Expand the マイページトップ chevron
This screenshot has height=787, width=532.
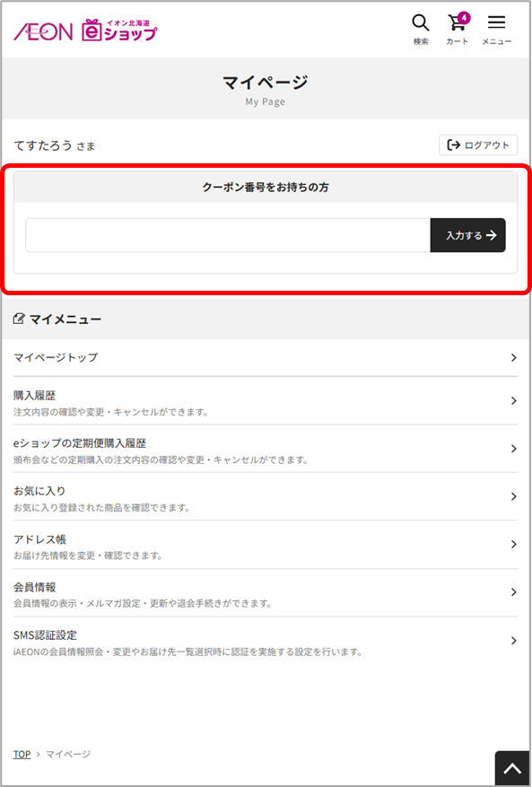click(x=513, y=358)
